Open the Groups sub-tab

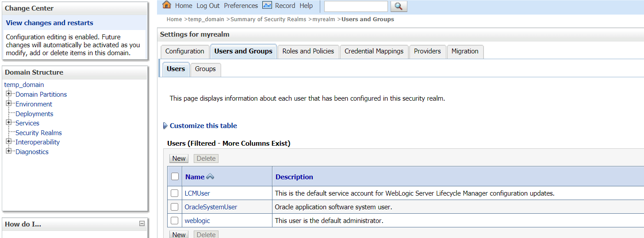(205, 69)
